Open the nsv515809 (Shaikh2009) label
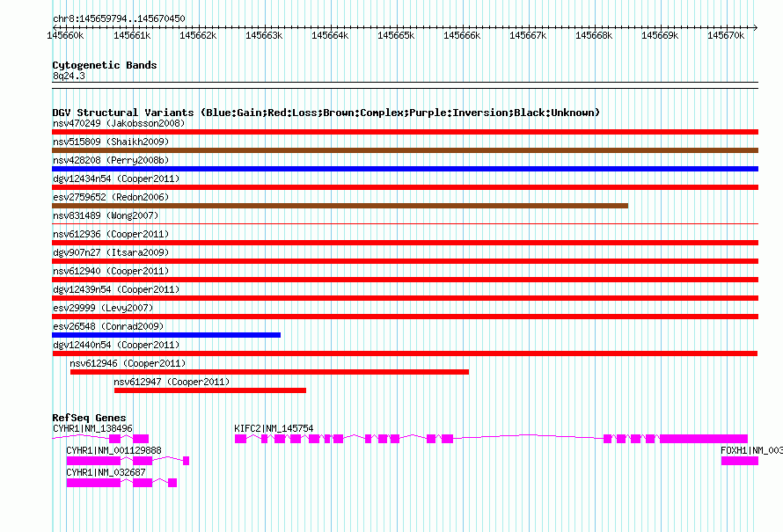783x532 pixels. pyautogui.click(x=111, y=142)
